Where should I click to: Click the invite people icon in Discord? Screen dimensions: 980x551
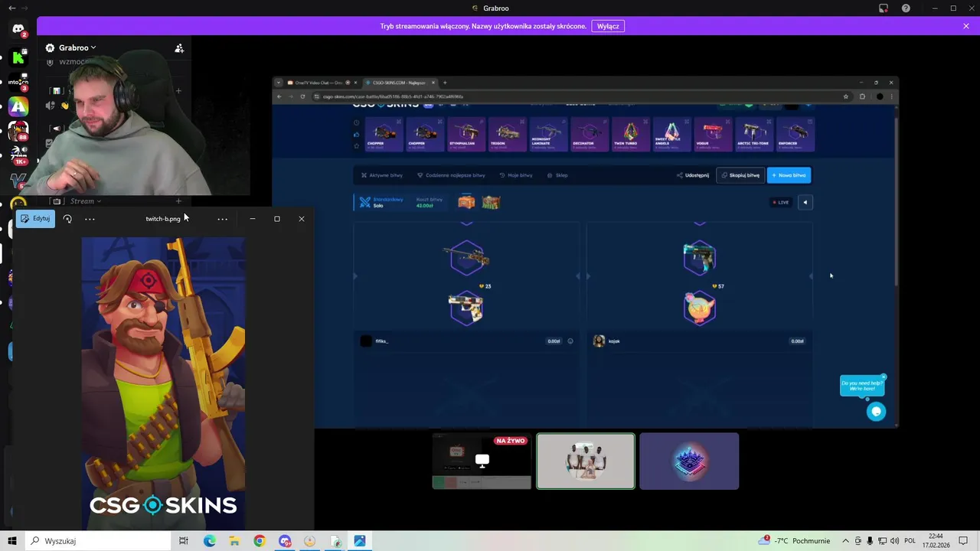coord(179,47)
